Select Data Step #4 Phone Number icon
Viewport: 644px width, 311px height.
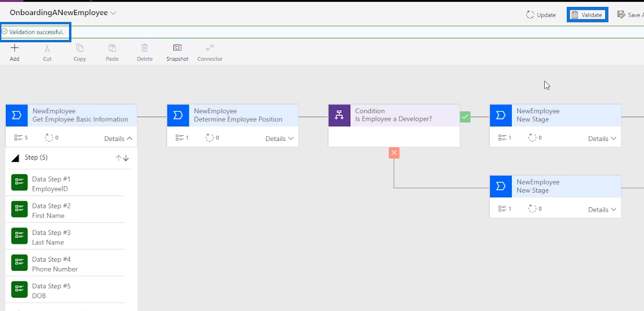(x=19, y=262)
